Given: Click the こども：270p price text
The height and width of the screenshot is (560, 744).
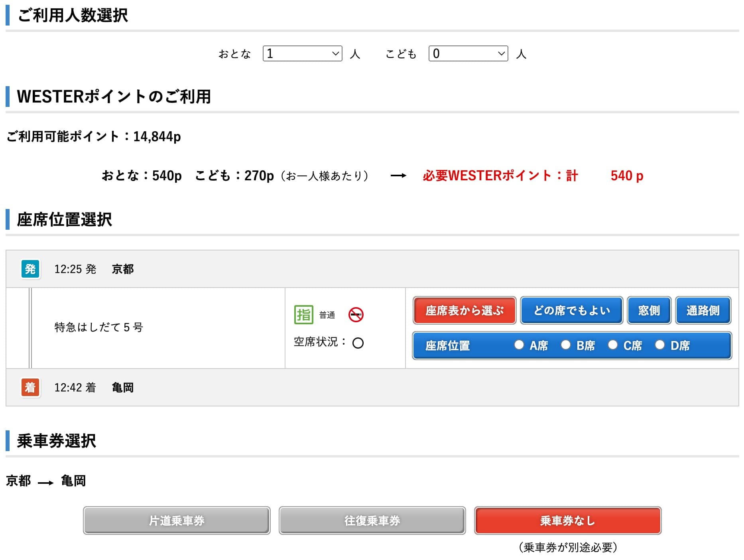Looking at the screenshot, I should [x=234, y=175].
